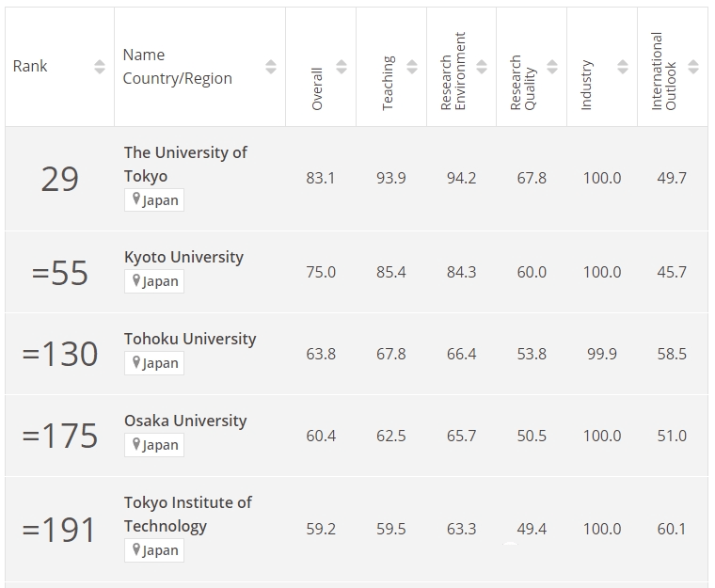Viewport: 715px width, 588px height.
Task: Click Japan location tag under Kyoto University
Action: pyautogui.click(x=154, y=281)
